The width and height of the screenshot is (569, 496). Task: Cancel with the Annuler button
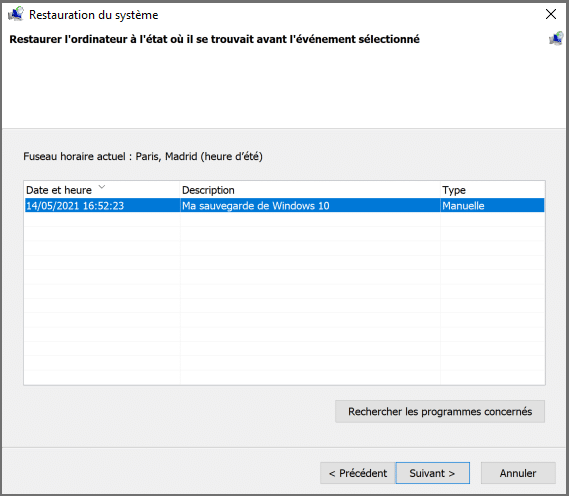(x=518, y=473)
